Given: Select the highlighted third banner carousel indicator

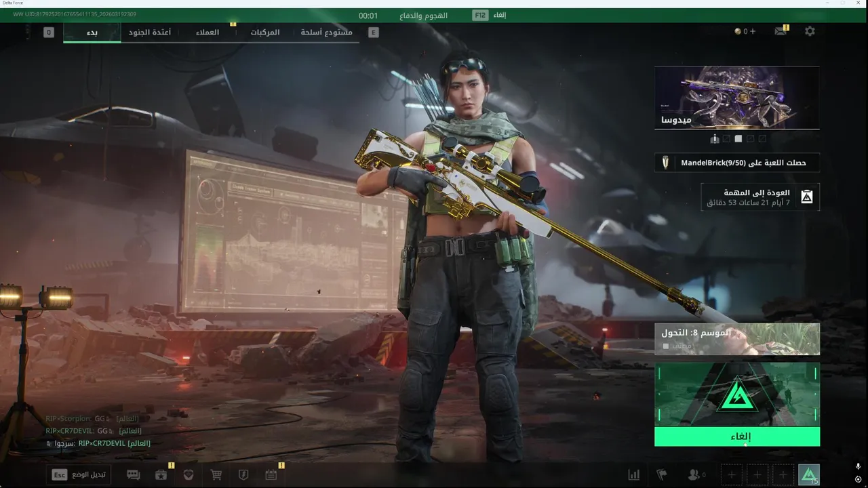Looking at the screenshot, I should (738, 139).
